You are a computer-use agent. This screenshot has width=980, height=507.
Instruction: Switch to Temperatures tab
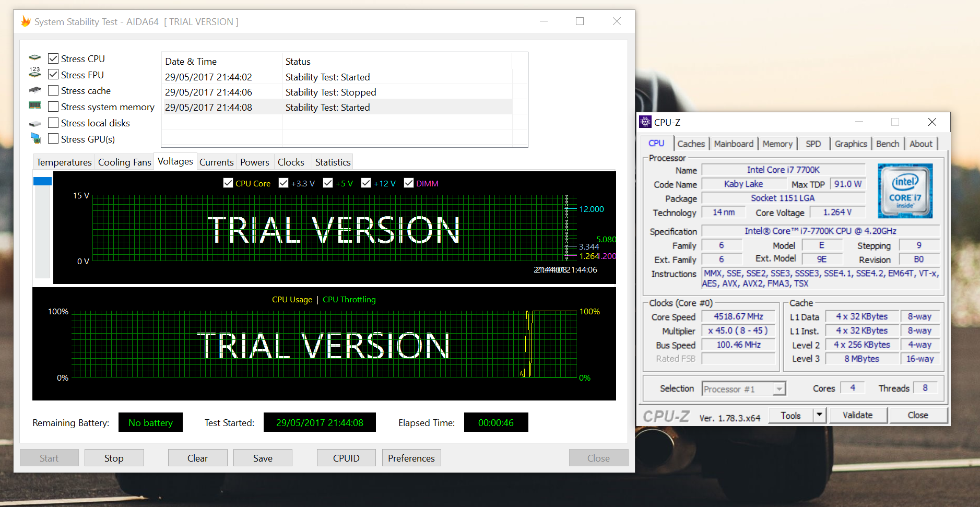[x=64, y=162]
